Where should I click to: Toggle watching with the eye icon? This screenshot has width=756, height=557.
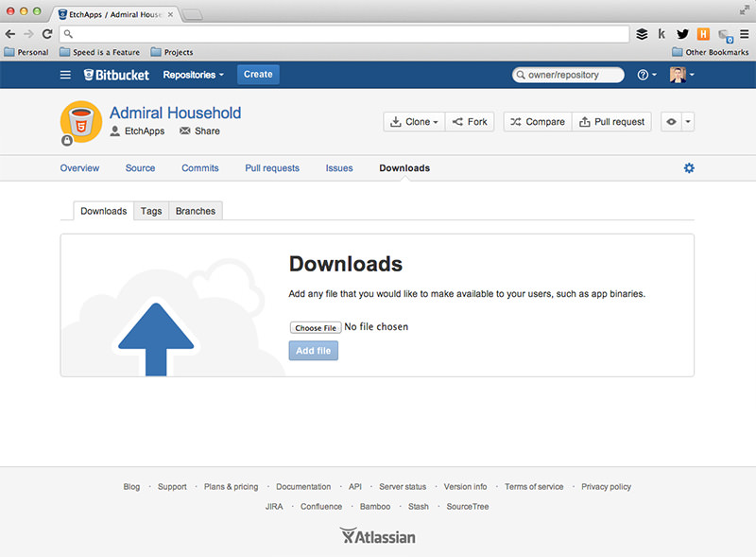click(671, 122)
